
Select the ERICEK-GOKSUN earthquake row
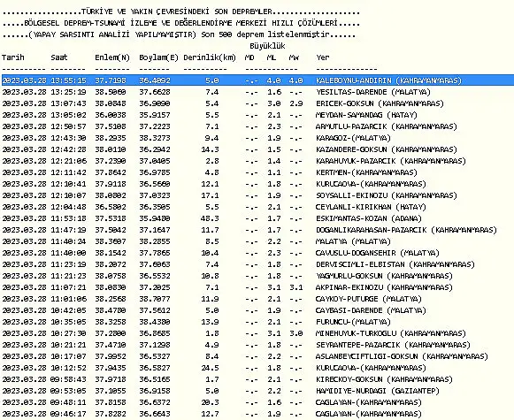click(x=223, y=103)
